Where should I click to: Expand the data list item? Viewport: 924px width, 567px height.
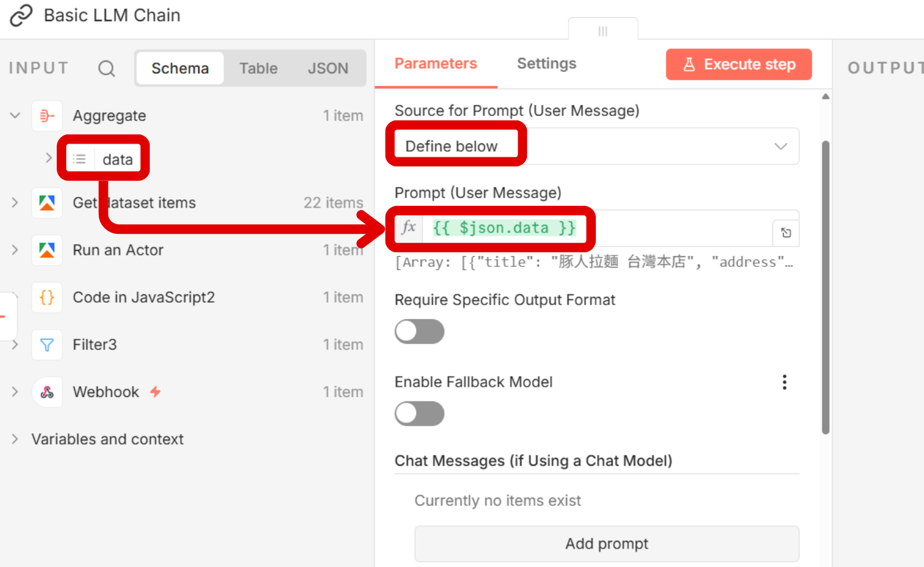coord(48,158)
